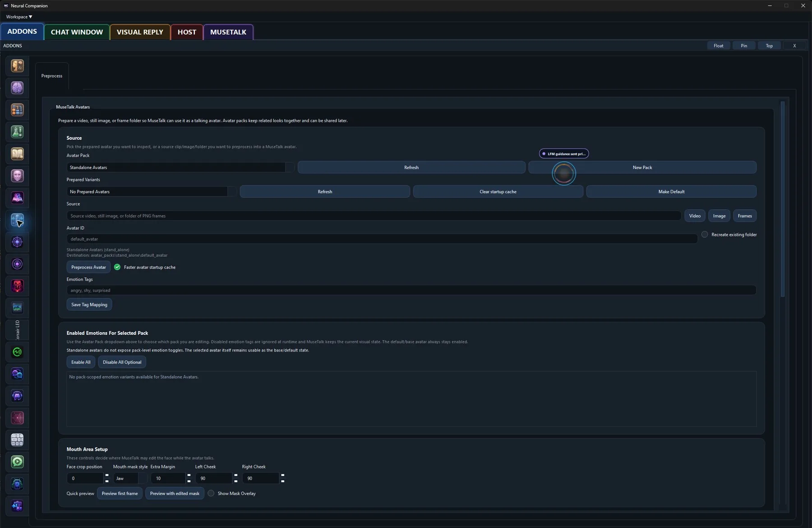
Task: Click Disable All Optional button
Action: tap(122, 362)
